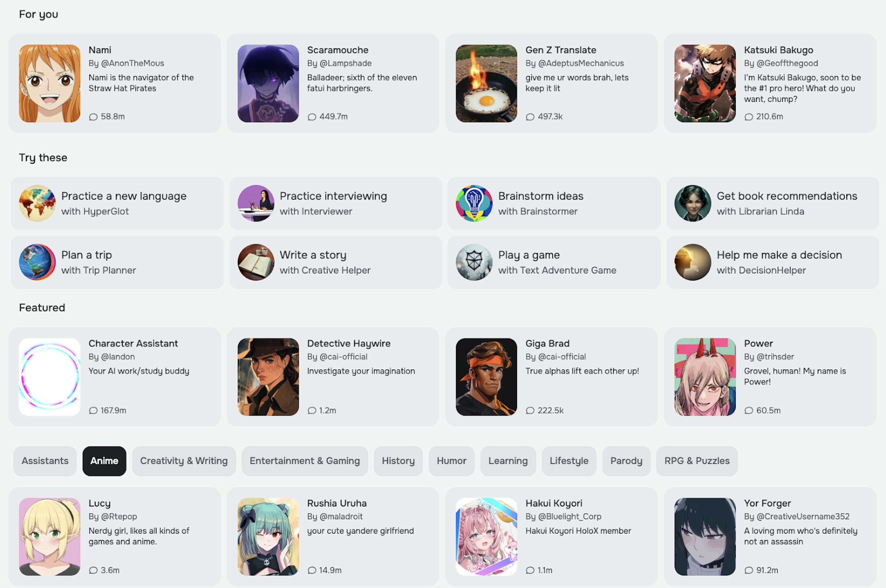Click the Interviewer avatar icon
This screenshot has width=886, height=588.
tap(256, 203)
